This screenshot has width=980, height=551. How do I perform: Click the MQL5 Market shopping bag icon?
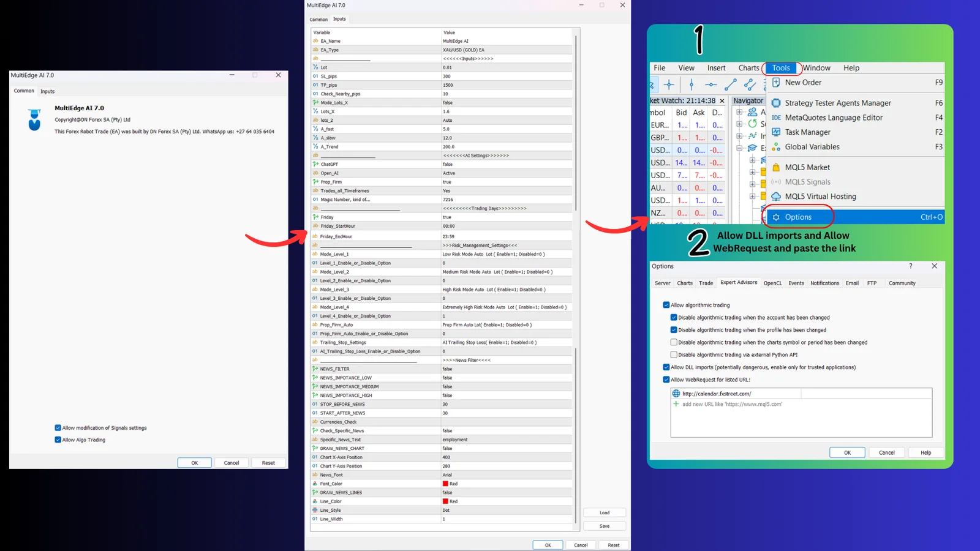click(776, 167)
